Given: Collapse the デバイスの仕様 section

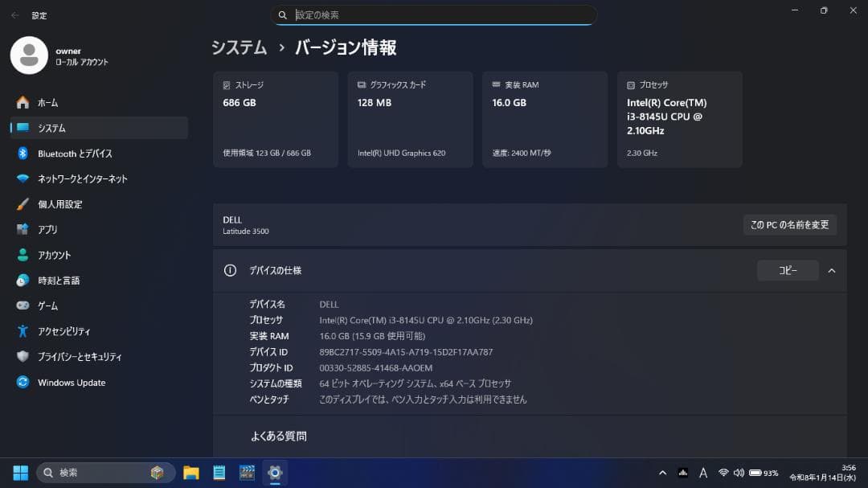Looking at the screenshot, I should click(x=832, y=270).
